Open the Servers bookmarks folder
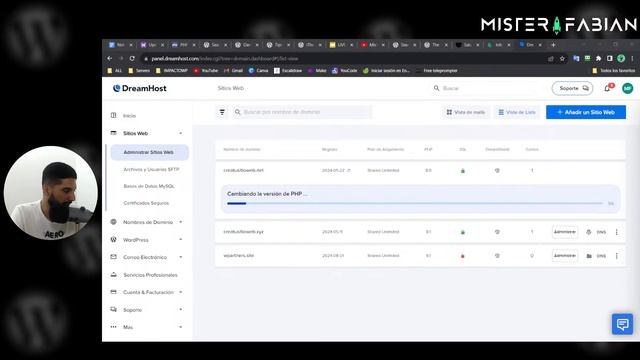Screen dimensions: 640x360 (x=139, y=71)
